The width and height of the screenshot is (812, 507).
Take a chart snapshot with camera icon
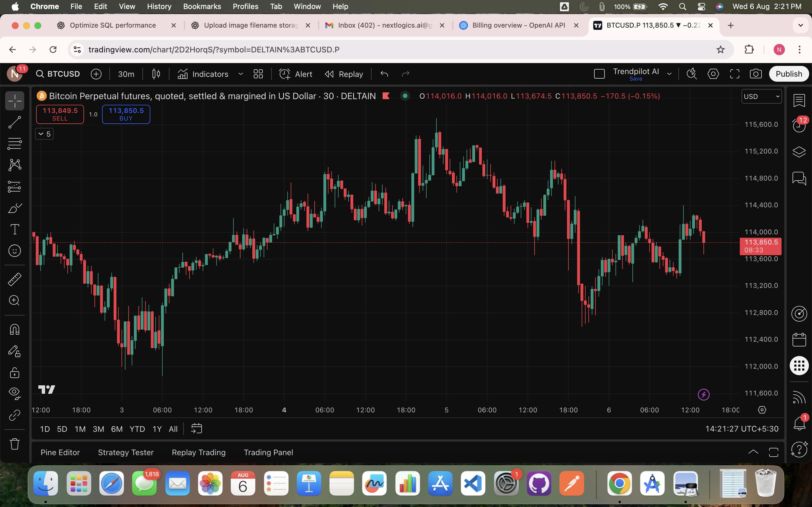pos(756,74)
